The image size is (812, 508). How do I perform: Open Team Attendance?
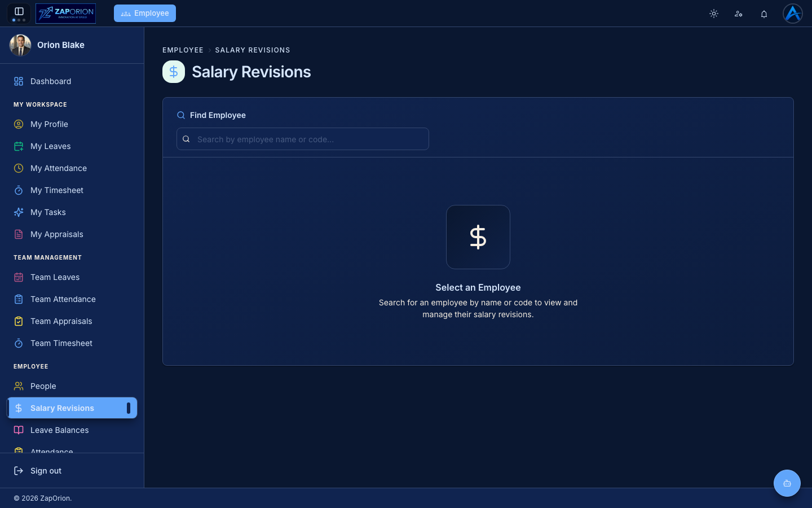point(72,299)
